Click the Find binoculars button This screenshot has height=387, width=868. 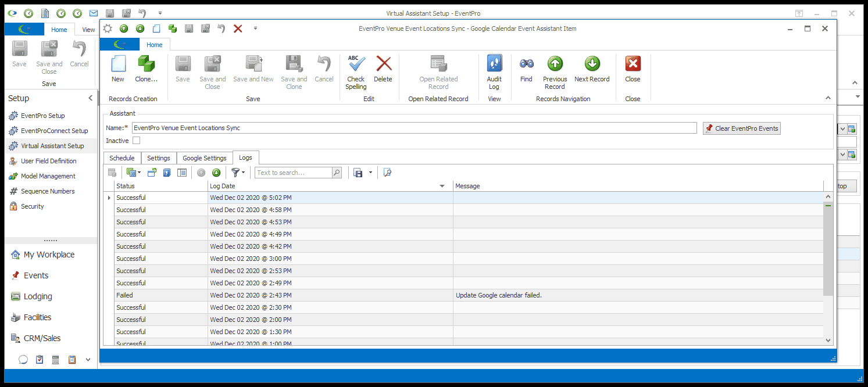point(526,69)
